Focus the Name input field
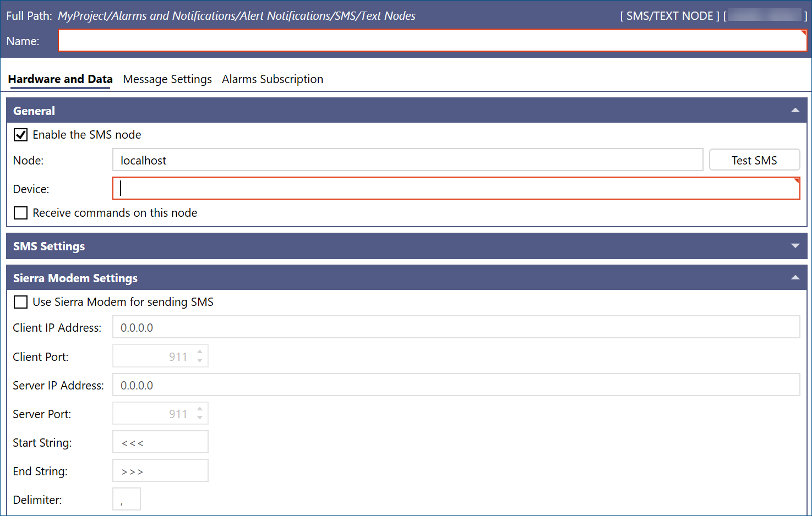 point(433,40)
